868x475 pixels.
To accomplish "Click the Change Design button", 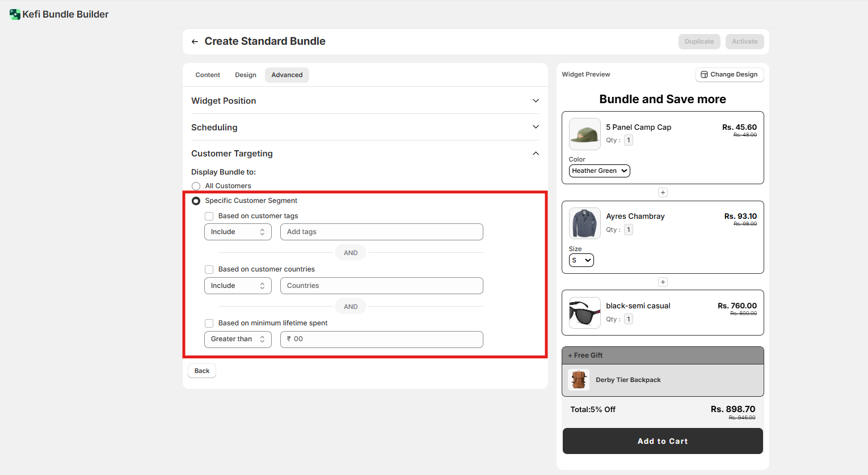I will (730, 74).
